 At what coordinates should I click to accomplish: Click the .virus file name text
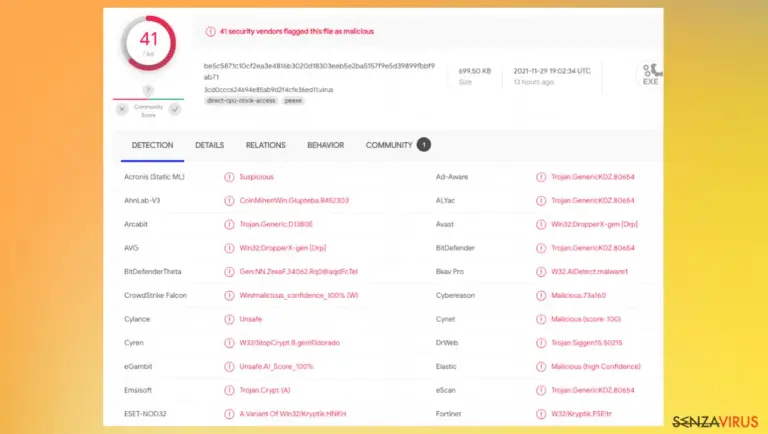268,90
